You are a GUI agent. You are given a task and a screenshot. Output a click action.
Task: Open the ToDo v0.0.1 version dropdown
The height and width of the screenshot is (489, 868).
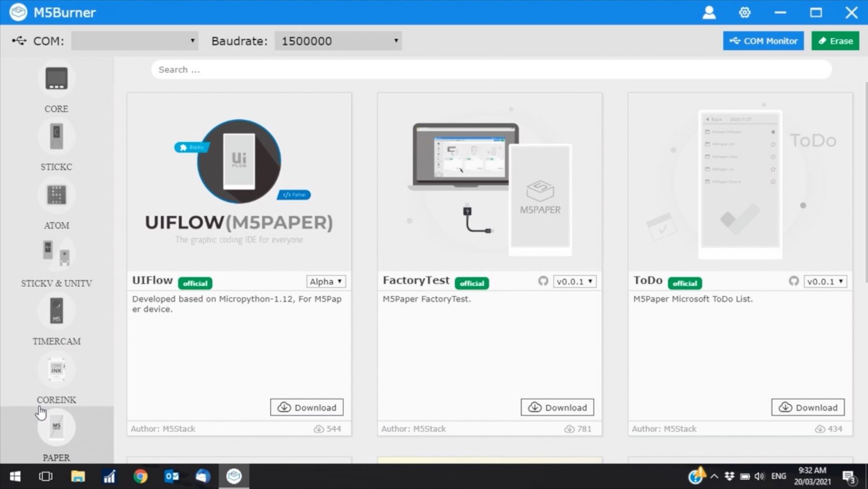pos(825,281)
